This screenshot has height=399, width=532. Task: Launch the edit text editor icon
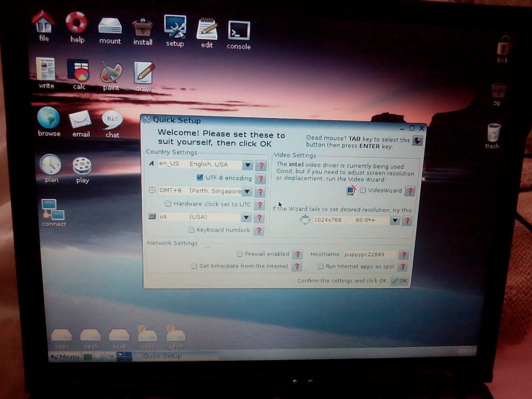[x=207, y=33]
